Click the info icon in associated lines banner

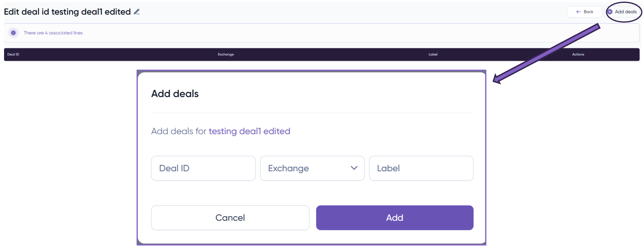pyautogui.click(x=13, y=33)
